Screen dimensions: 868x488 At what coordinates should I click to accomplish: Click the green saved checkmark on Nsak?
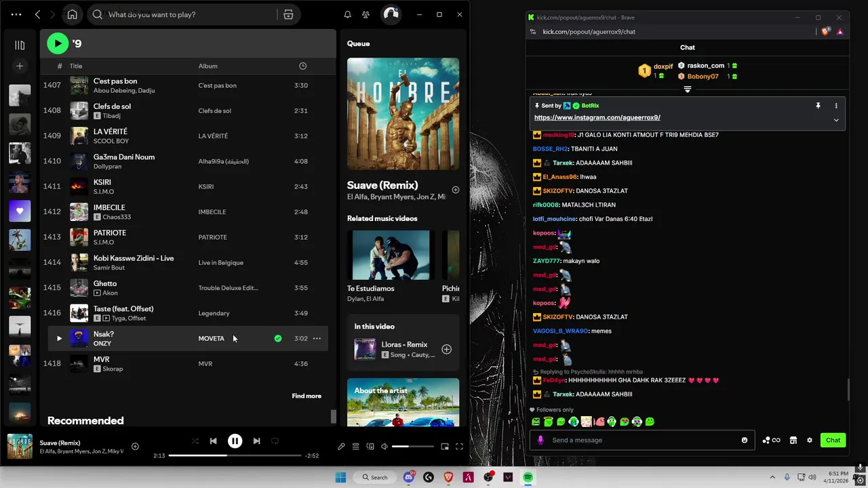pyautogui.click(x=278, y=338)
